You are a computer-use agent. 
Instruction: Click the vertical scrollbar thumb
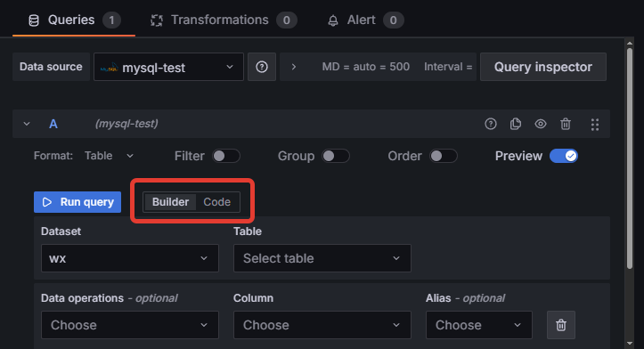(630, 158)
